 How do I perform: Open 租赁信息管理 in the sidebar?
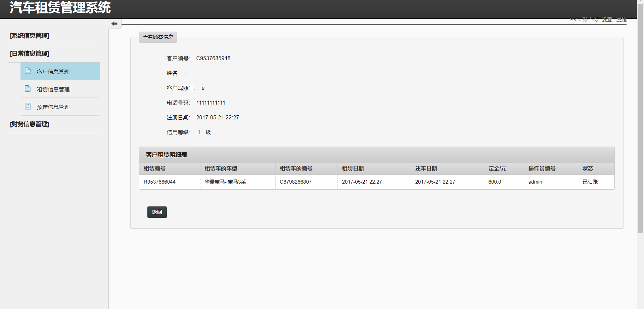click(x=60, y=89)
